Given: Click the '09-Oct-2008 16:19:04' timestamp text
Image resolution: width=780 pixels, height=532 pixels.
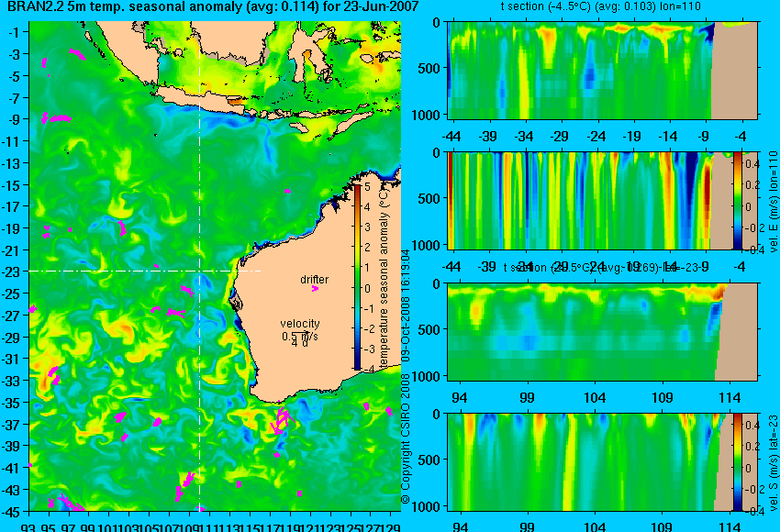Looking at the screenshot, I should [x=406, y=305].
